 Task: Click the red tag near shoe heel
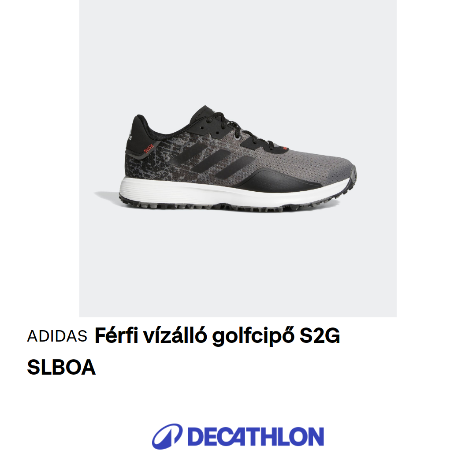tap(149, 149)
